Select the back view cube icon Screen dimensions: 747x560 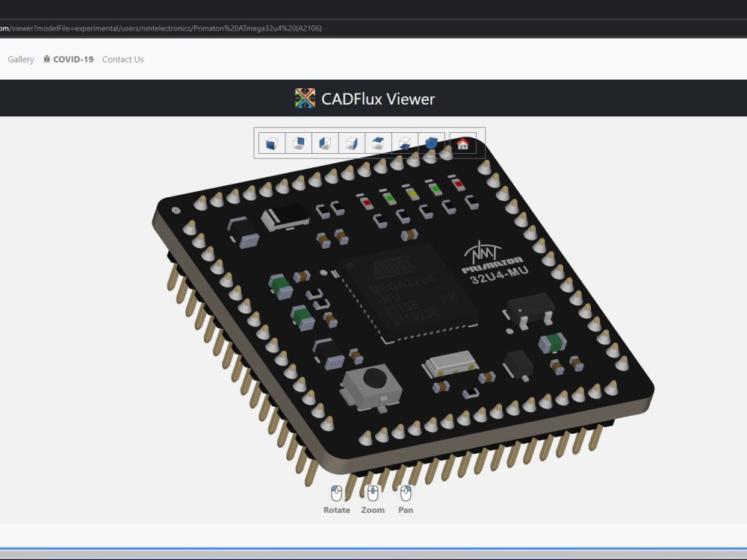point(299,143)
